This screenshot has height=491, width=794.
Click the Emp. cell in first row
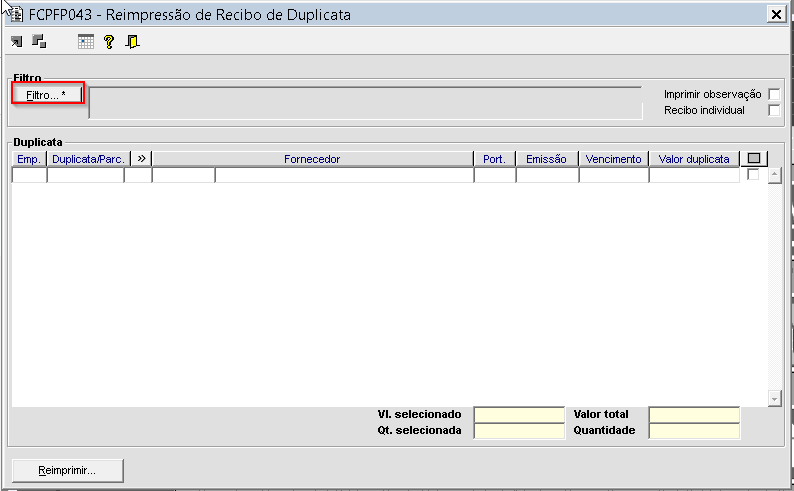tap(29, 175)
